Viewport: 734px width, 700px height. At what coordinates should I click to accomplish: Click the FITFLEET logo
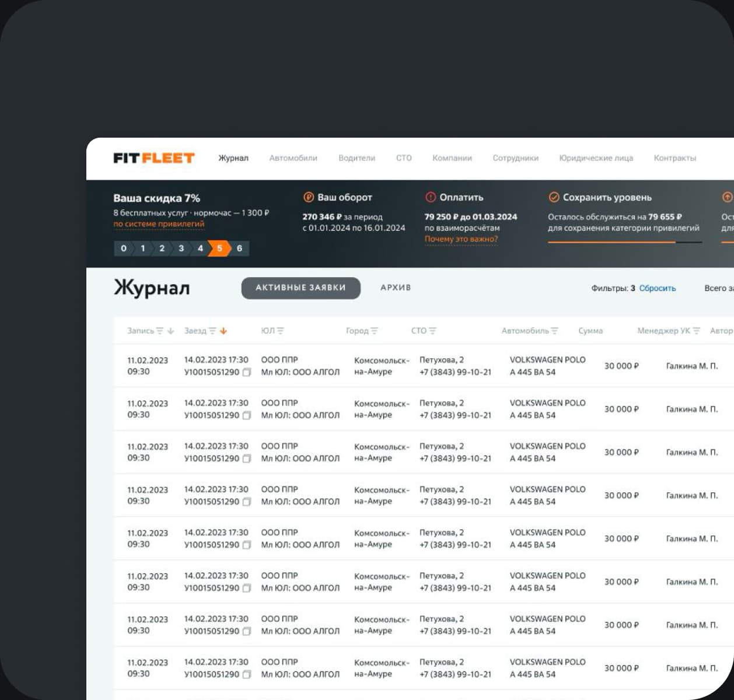click(153, 158)
